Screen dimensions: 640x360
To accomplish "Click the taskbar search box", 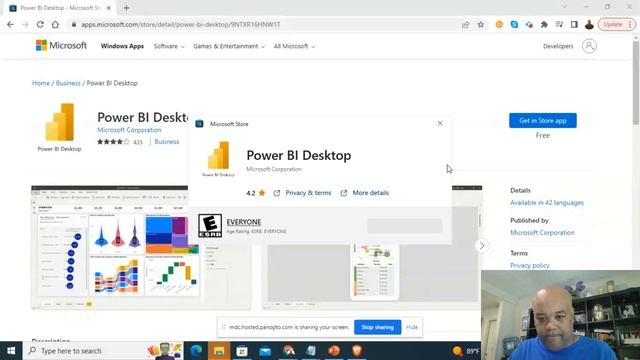I will click(x=103, y=351).
